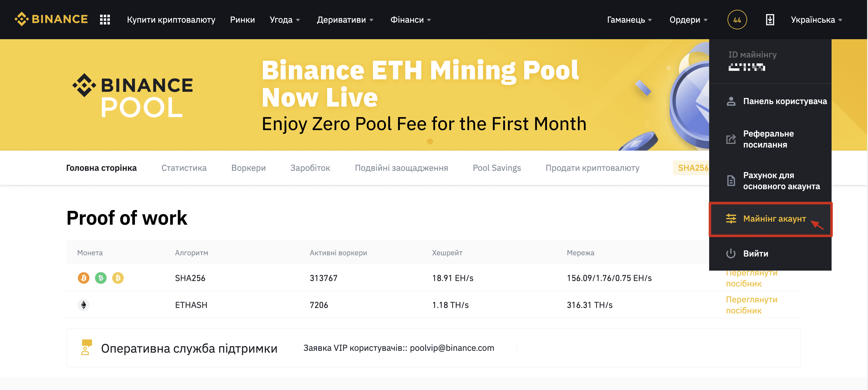Viewport: 868px width, 390px height.
Task: Click the SHA256 algorithm cell
Action: (190, 278)
